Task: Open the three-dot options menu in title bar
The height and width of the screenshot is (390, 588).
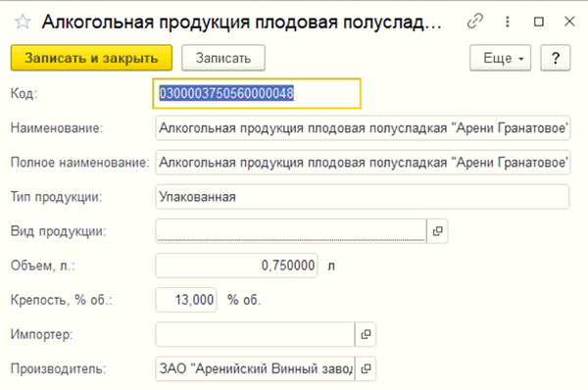Action: (x=508, y=22)
